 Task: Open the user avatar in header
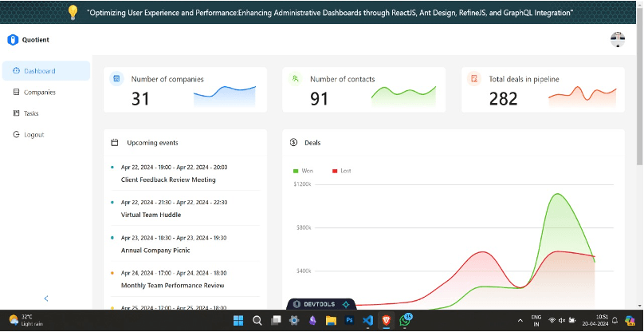point(617,40)
